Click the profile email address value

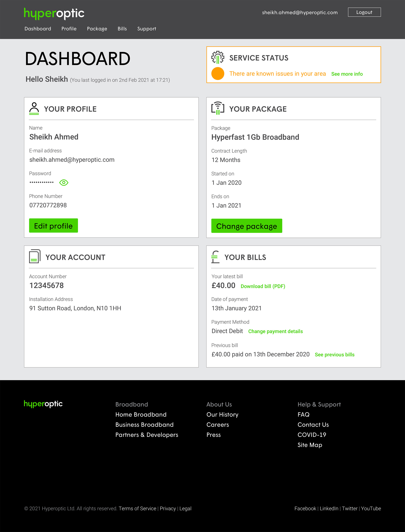(x=72, y=160)
